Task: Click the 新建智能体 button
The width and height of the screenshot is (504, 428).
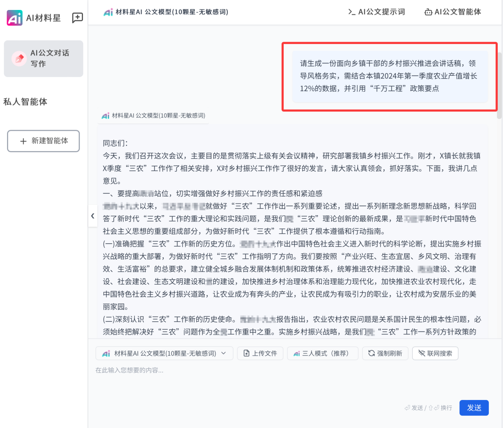Action: point(44,141)
